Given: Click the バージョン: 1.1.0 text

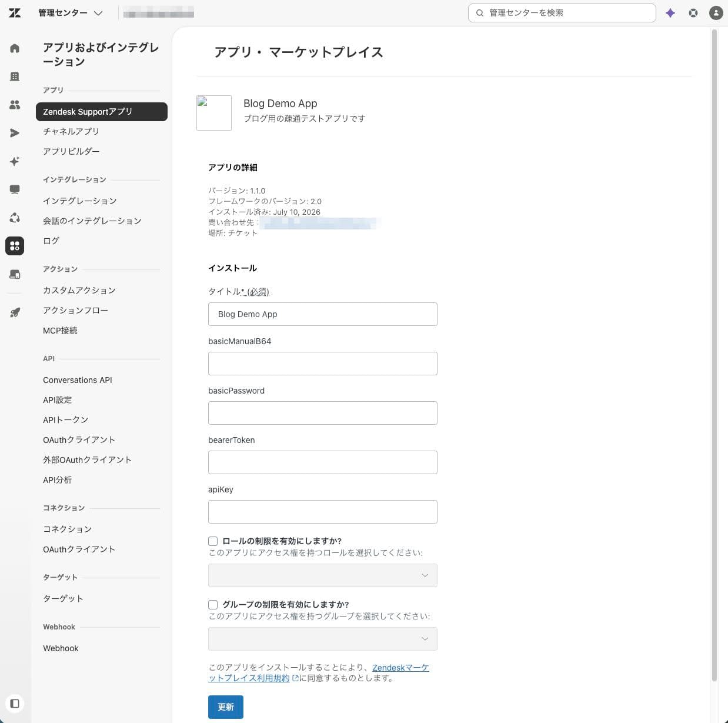Looking at the screenshot, I should pyautogui.click(x=237, y=191).
